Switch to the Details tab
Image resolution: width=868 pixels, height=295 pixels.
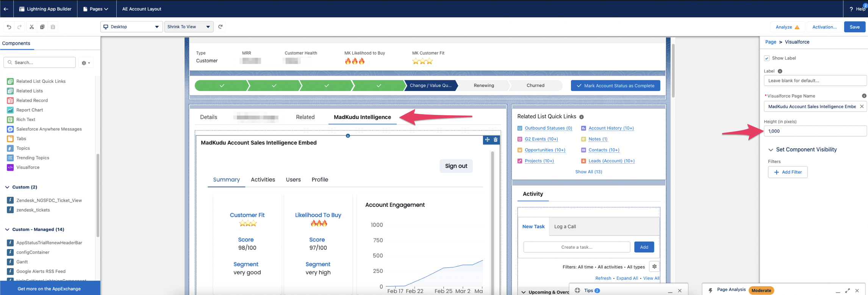click(x=208, y=117)
